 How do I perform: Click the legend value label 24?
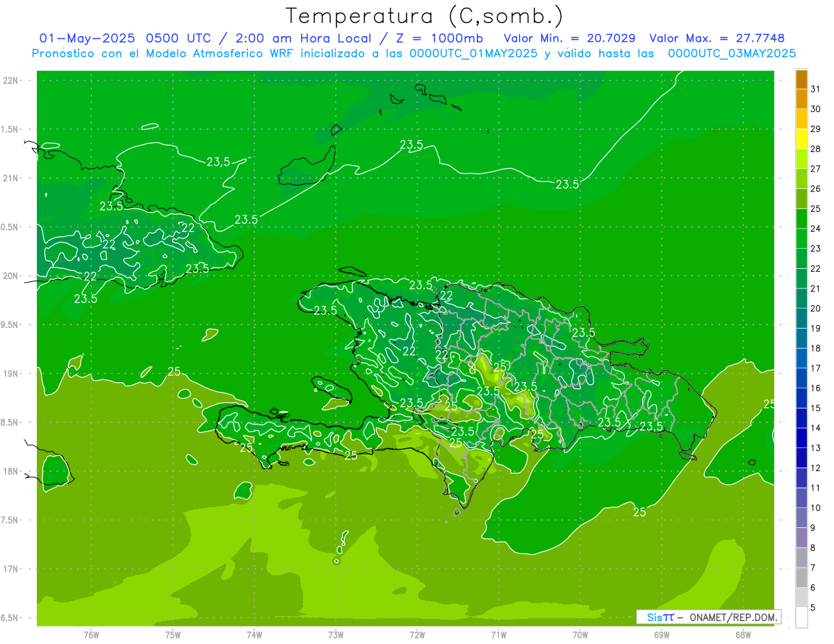(x=816, y=229)
